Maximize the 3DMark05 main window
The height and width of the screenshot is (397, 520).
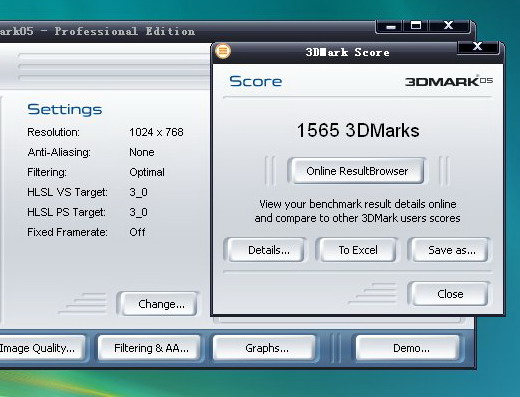[416, 26]
